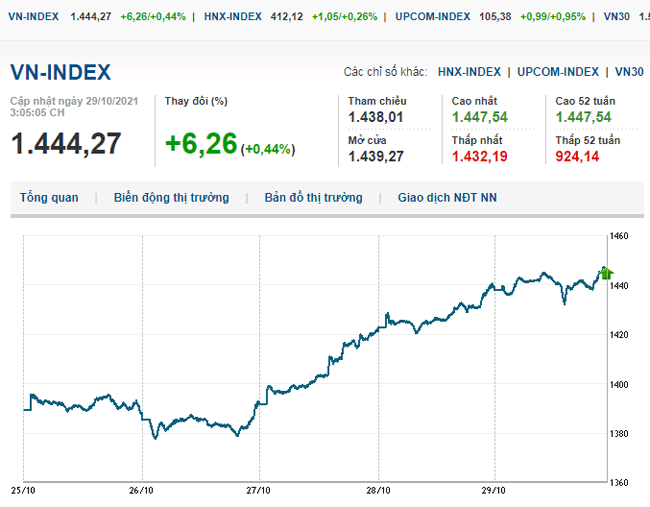Screen dimensions: 650x507
Task: Open the Giao dịch NĐT NN tab
Action: pos(447,198)
